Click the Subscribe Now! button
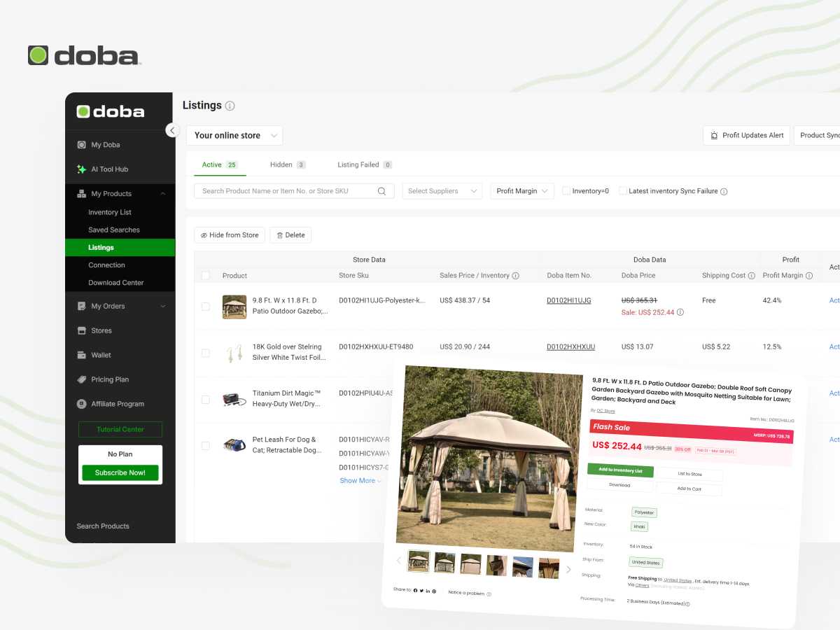Image resolution: width=840 pixels, height=630 pixels. 120,472
